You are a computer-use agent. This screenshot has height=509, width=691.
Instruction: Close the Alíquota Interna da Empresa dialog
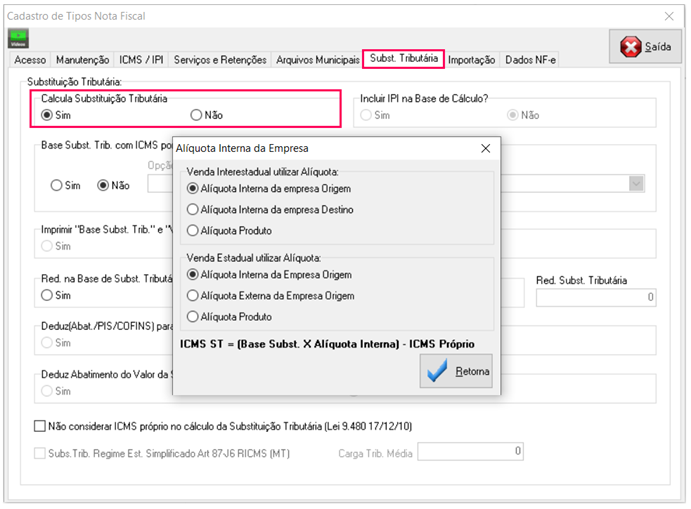point(485,148)
